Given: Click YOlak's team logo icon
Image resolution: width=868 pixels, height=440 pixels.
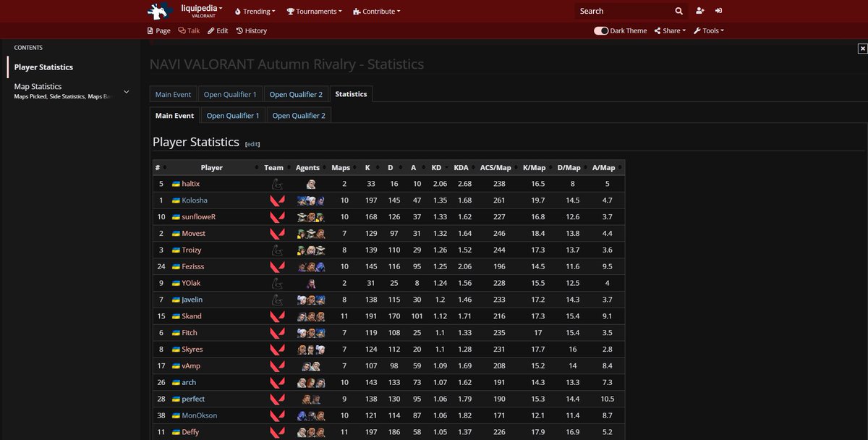Looking at the screenshot, I should 276,283.
